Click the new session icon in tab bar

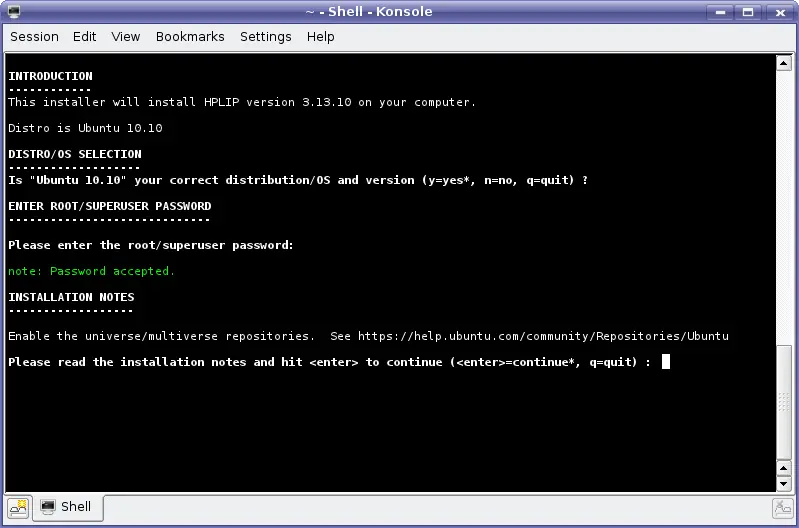(18, 507)
